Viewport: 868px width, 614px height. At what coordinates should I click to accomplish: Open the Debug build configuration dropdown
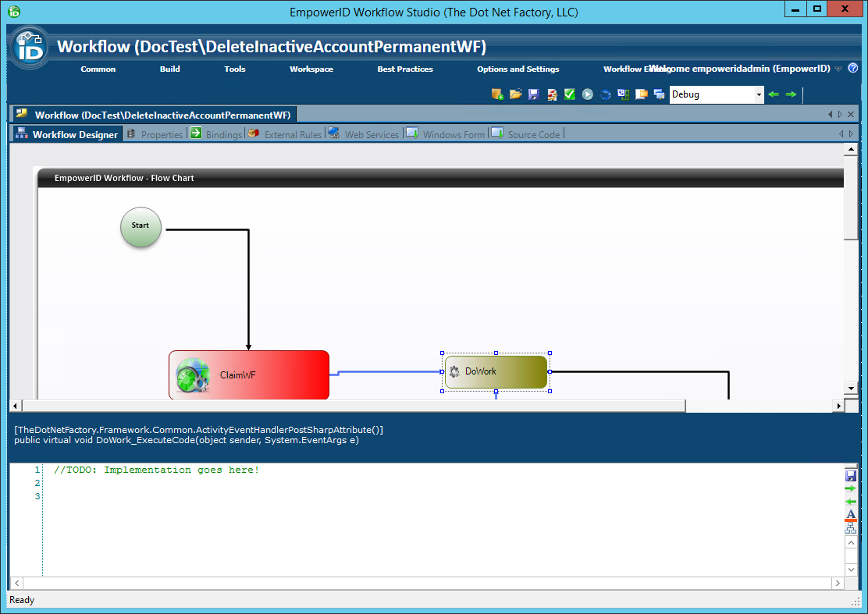click(757, 94)
